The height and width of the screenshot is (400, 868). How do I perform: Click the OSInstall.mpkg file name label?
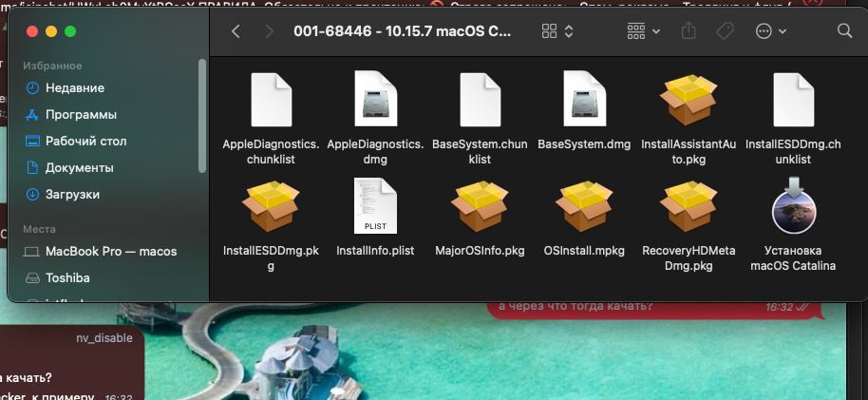(x=584, y=251)
